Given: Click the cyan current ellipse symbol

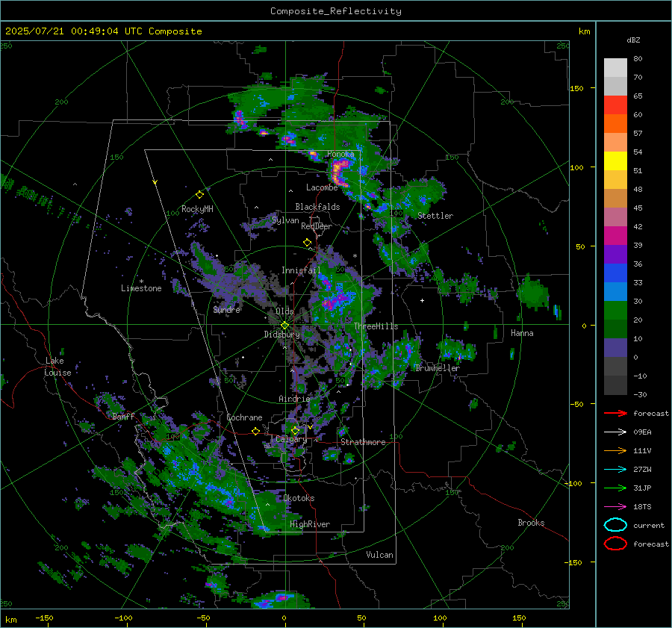Looking at the screenshot, I should pos(615,525).
